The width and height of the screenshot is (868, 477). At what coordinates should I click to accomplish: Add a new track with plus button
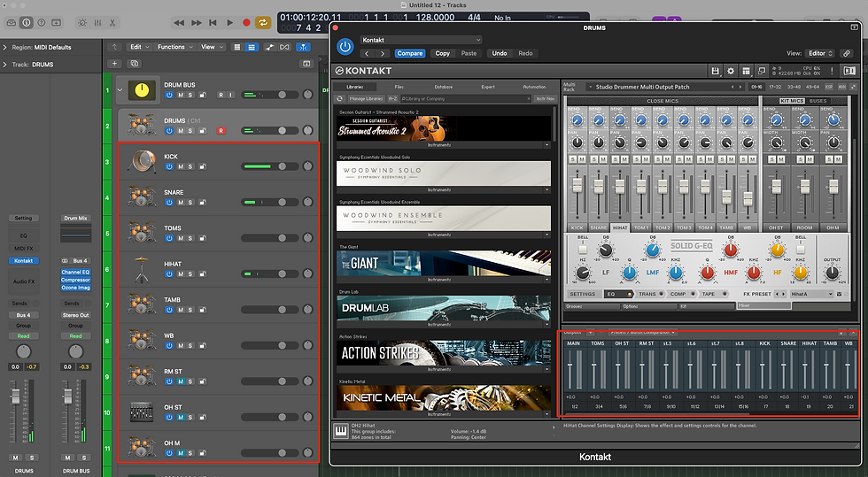[x=114, y=64]
